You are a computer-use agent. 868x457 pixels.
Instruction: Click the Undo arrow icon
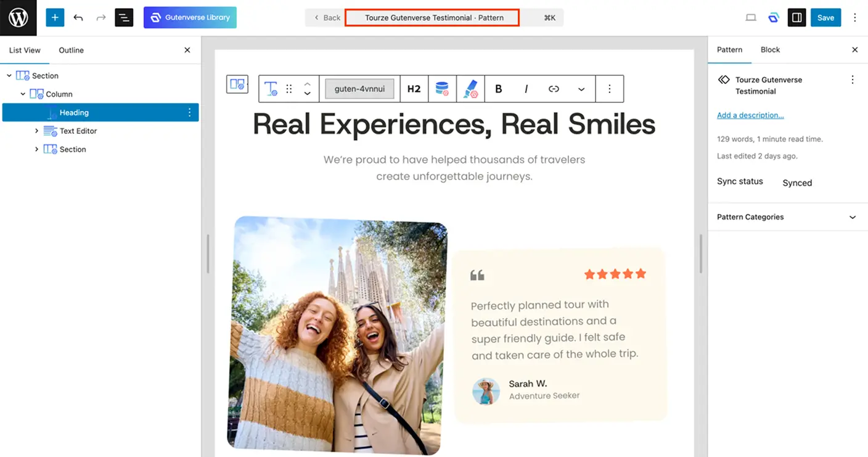click(78, 18)
